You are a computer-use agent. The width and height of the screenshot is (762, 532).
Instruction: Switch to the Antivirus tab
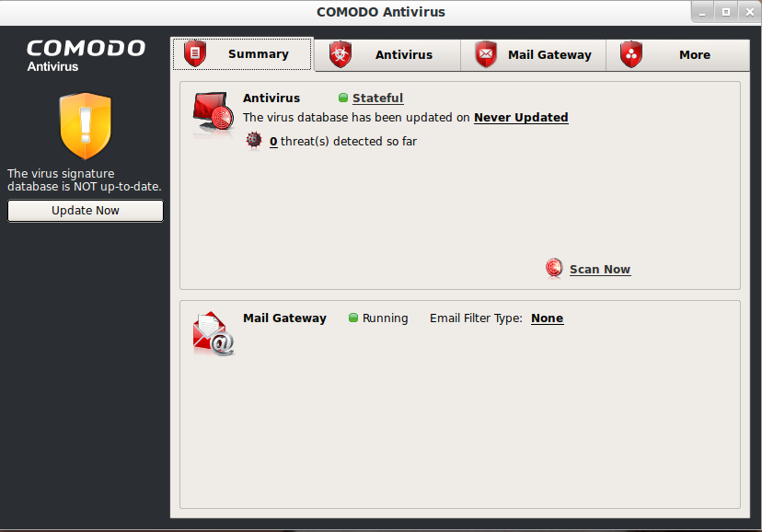click(387, 55)
